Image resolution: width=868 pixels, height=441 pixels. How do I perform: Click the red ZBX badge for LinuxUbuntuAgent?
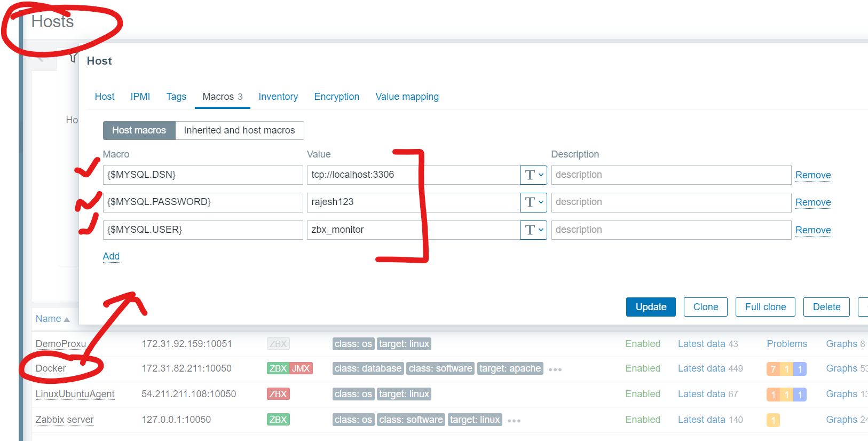tap(278, 394)
